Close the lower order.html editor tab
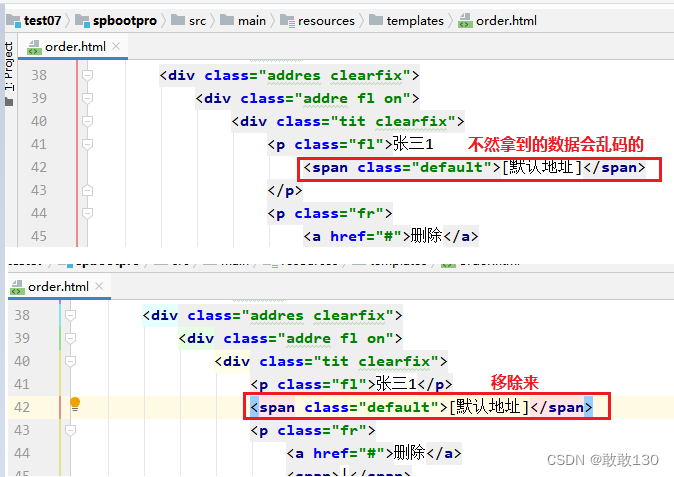This screenshot has height=477, width=674. coord(99,286)
